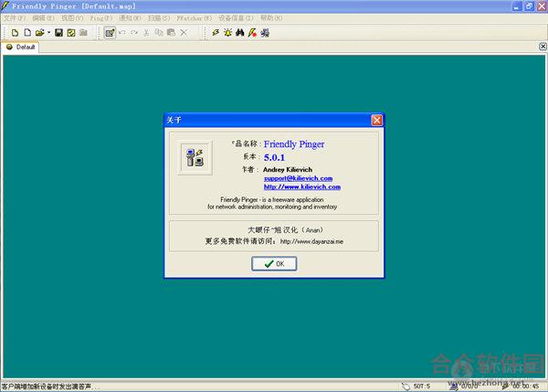
Task: Click the 0/0/0 device counter in status bar
Action: pyautogui.click(x=469, y=387)
